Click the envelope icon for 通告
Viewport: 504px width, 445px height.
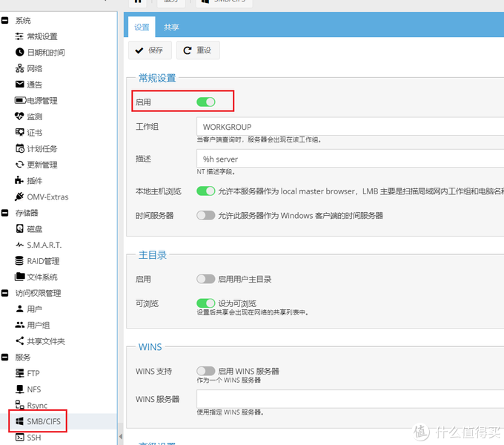click(x=19, y=85)
